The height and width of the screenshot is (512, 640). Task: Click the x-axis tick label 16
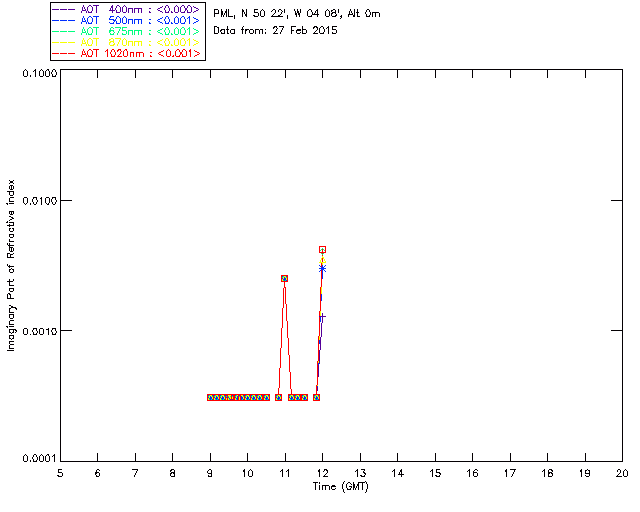click(x=472, y=474)
